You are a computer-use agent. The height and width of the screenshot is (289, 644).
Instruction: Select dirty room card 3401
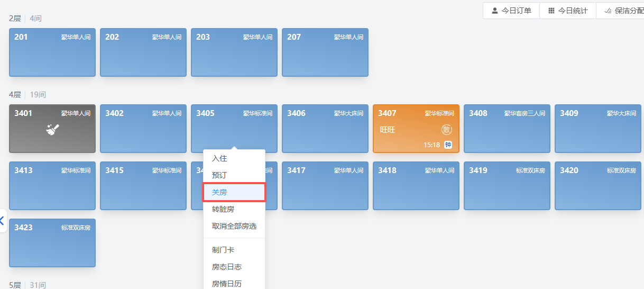click(x=52, y=129)
